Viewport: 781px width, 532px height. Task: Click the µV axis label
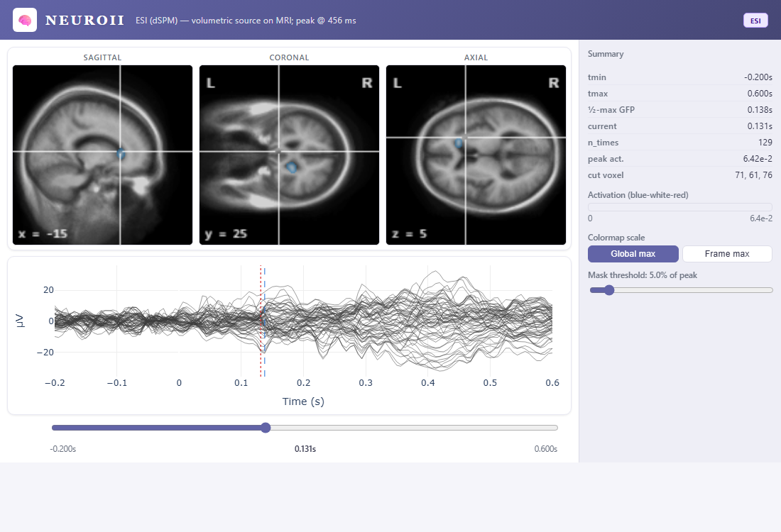click(x=19, y=321)
